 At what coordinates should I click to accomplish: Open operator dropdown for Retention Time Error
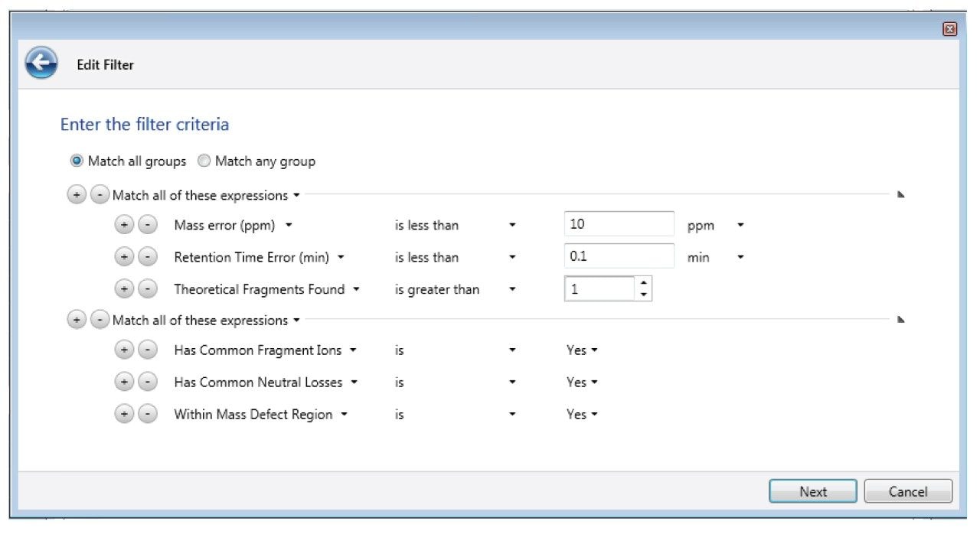point(512,258)
